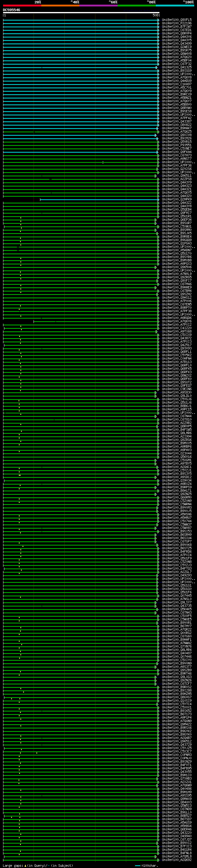The height and width of the screenshot is (868, 197).
Task: Select the UniRef100_Q9LDL0 label
Action: pos(177,396)
